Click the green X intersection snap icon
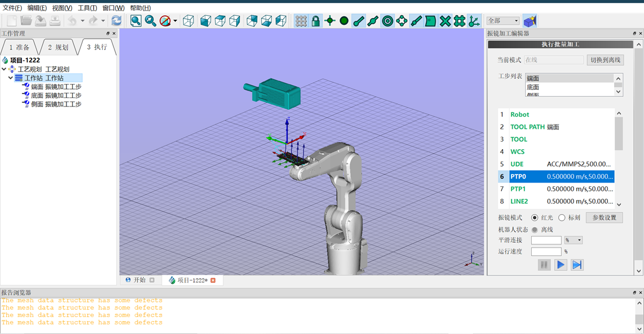Image resolution: width=644 pixels, height=334 pixels. point(445,21)
